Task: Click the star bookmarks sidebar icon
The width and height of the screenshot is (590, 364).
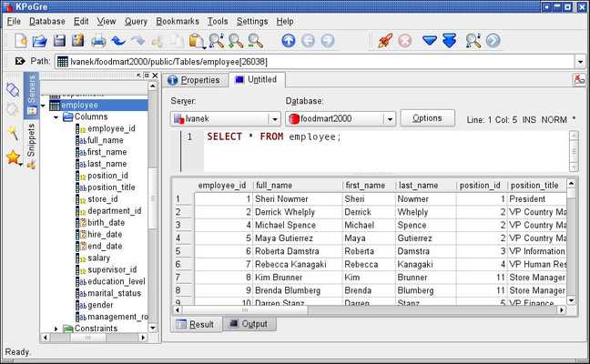Action: click(13, 157)
